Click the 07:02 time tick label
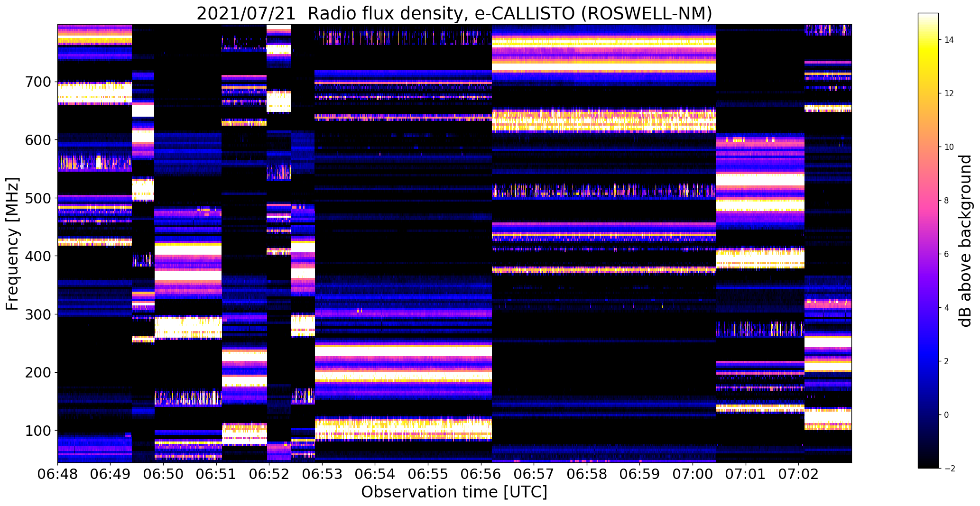Screen dimensions: 980x506 click(x=798, y=474)
